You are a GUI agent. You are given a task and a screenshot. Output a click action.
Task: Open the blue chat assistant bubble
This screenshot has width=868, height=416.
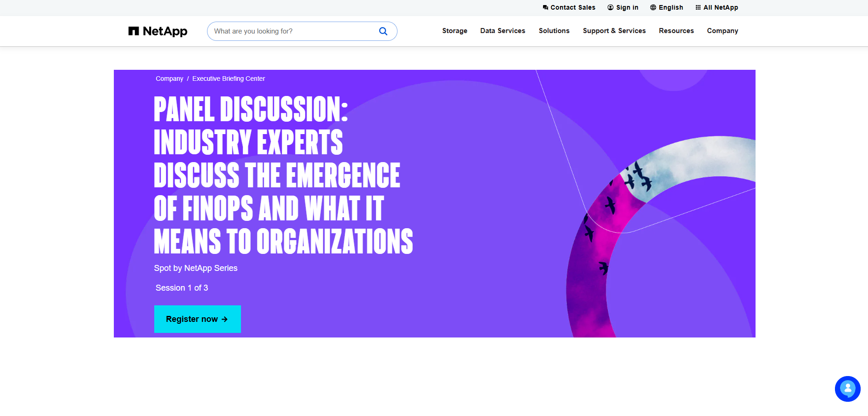[x=847, y=389]
